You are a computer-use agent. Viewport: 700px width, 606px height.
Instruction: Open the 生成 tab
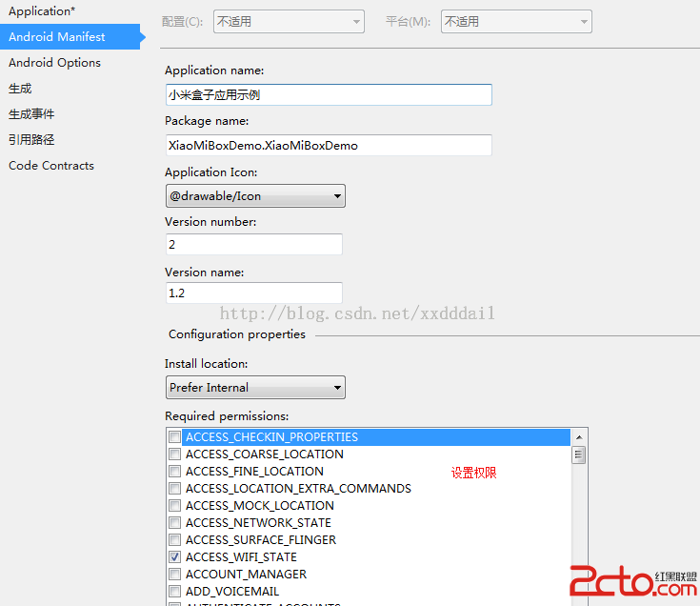point(20,89)
